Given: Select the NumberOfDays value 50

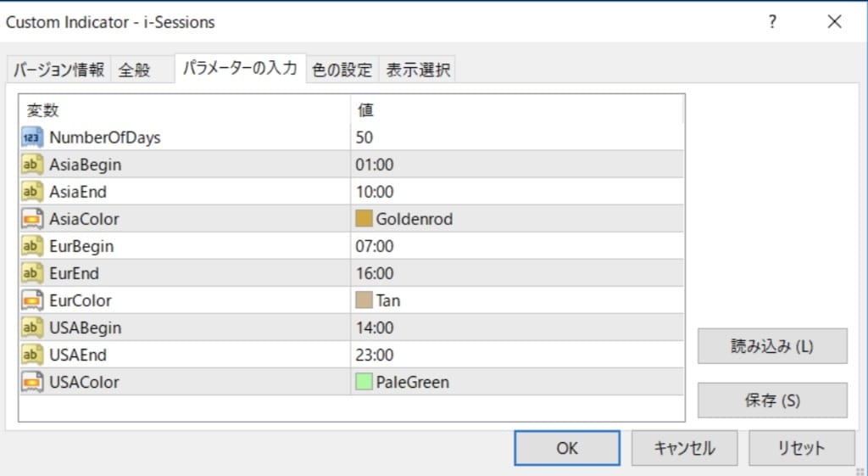Looking at the screenshot, I should pos(364,137).
